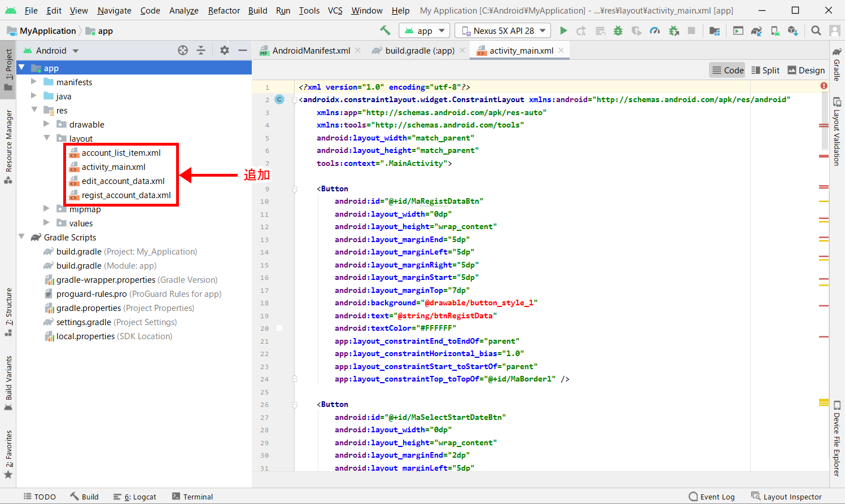Open the Layout Inspector
Screen dimensions: 845x504
click(x=786, y=497)
